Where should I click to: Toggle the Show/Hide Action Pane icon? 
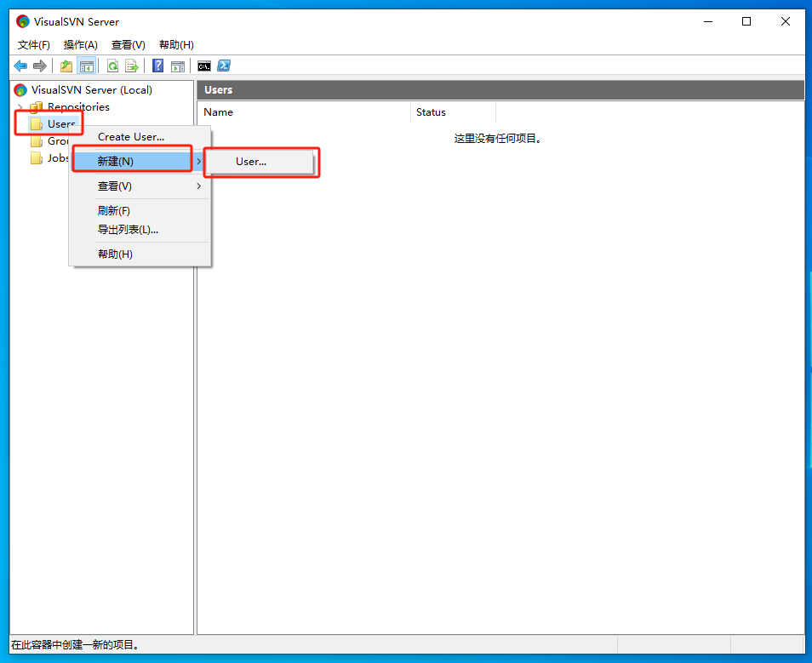[178, 66]
